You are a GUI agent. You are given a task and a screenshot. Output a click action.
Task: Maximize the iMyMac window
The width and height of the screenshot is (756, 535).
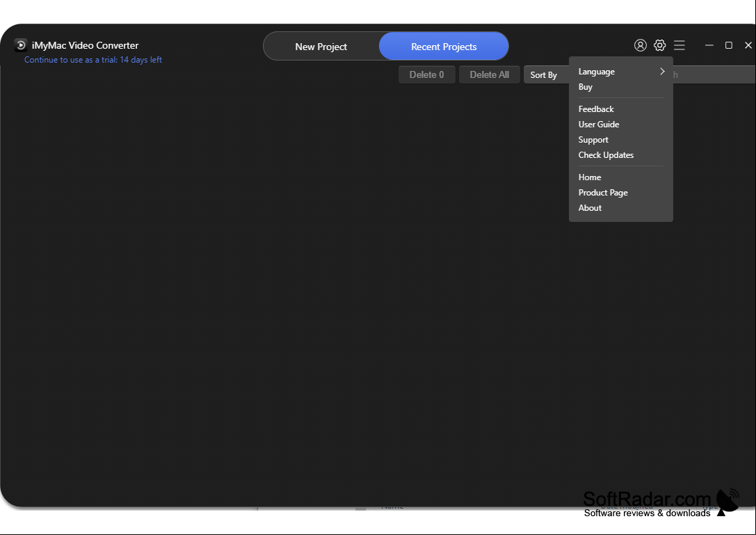tap(728, 45)
